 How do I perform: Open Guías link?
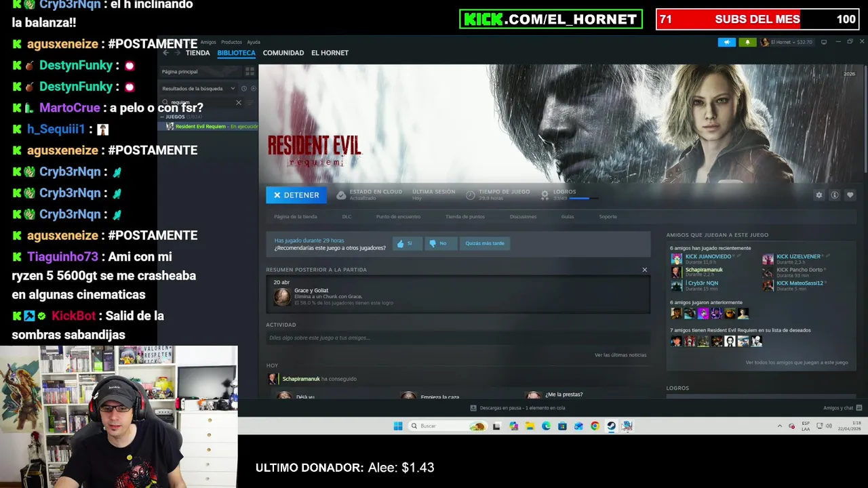[x=568, y=217]
